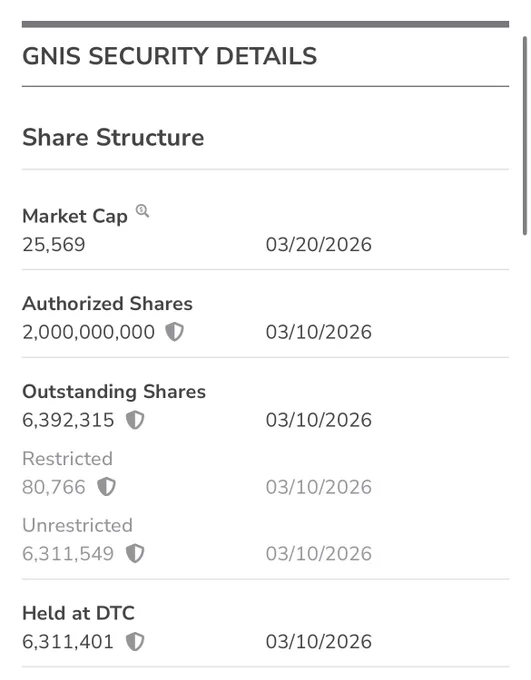Click the shield icon next to Unrestricted 6,311,549
This screenshot has width=531, height=680.
tap(135, 554)
